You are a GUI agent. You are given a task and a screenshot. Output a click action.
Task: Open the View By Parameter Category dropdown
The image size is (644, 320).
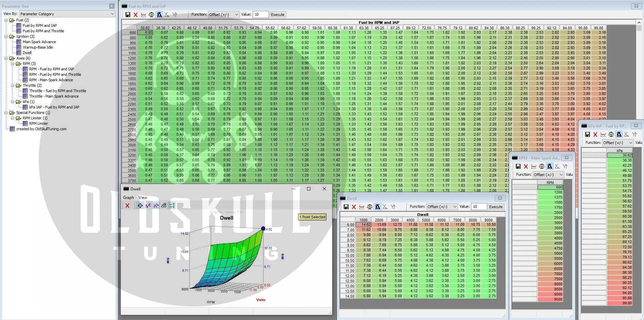(67, 14)
